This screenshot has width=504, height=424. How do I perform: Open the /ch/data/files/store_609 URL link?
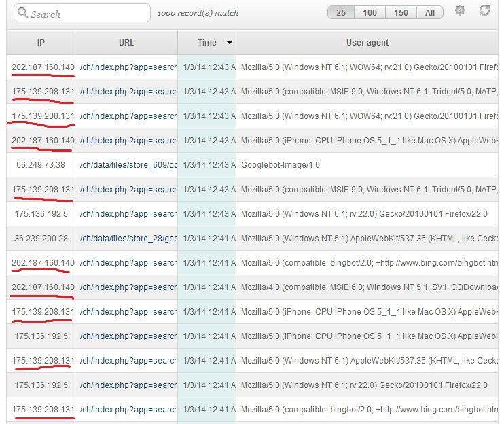[128, 165]
